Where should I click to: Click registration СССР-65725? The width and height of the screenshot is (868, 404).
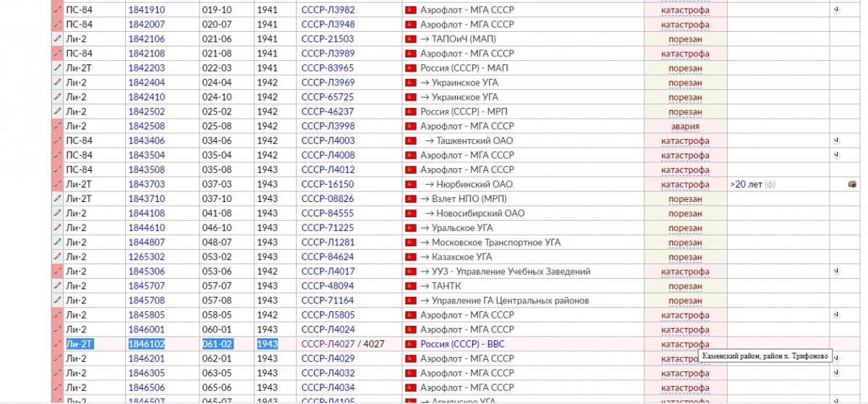click(x=328, y=97)
